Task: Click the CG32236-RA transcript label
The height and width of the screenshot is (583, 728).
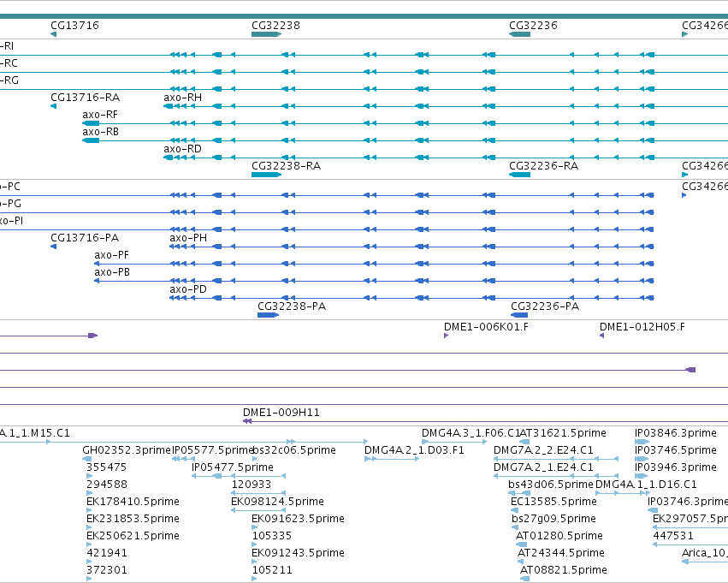Action: coord(544,166)
